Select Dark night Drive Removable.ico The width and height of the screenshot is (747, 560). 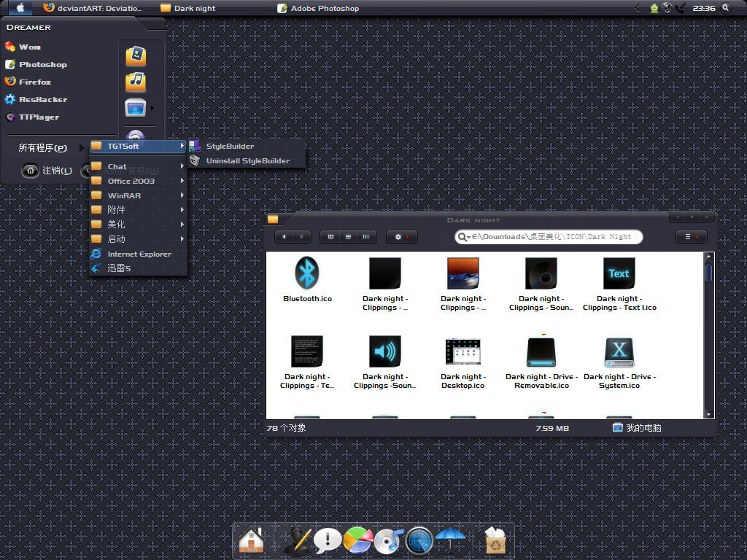pyautogui.click(x=541, y=363)
